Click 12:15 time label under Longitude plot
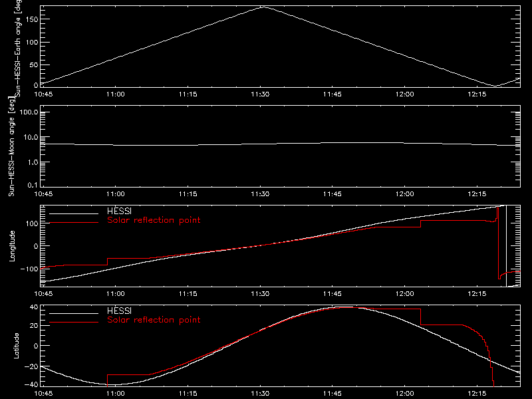This screenshot has width=532, height=399. pos(477,294)
